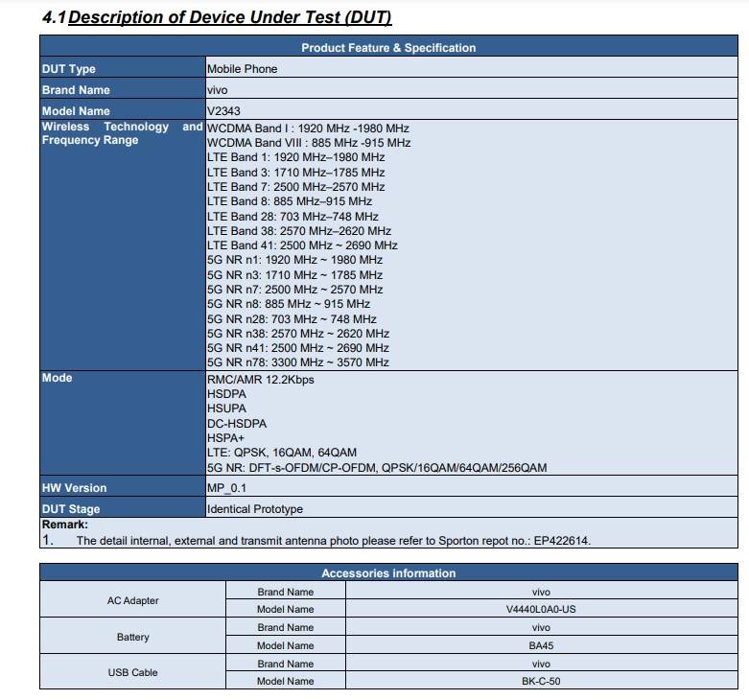Click "5G NR n41: 2500 MHz ~ 2690 MHz"

click(x=298, y=348)
